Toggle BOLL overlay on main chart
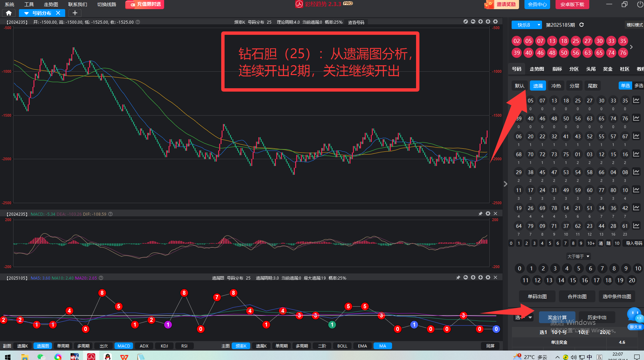This screenshot has height=360, width=644. (x=342, y=346)
